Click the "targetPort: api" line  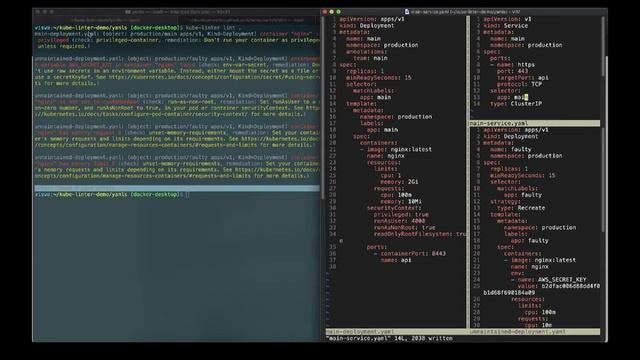[523, 78]
